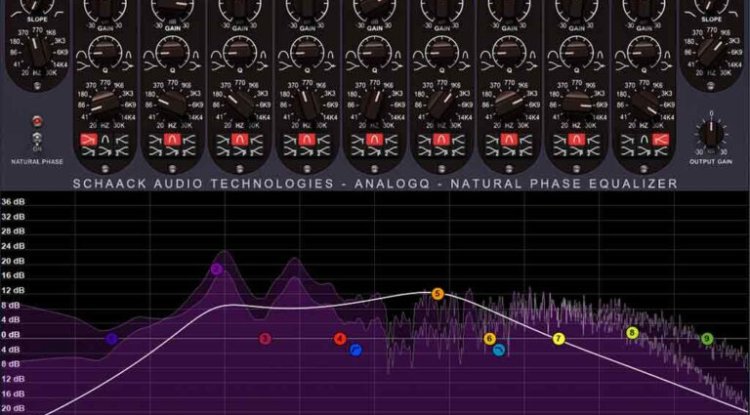The height and width of the screenshot is (415, 750).
Task: Click the blue high-pass node near node 4
Action: (x=355, y=350)
